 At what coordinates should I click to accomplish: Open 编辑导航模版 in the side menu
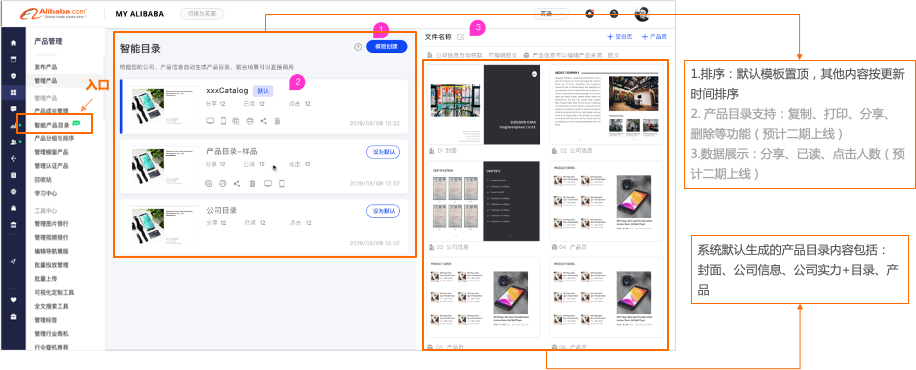tap(51, 251)
